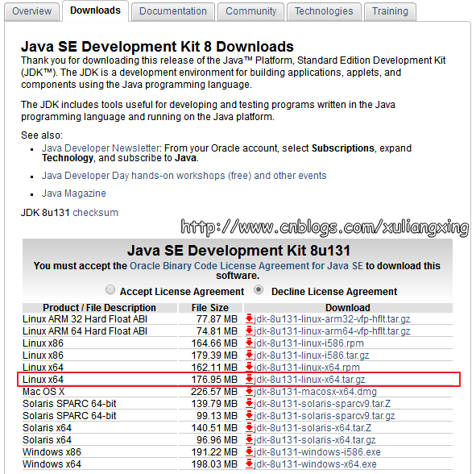Click the '176.95 MB' file size cell
This screenshot has width=476, height=474.
click(x=211, y=380)
